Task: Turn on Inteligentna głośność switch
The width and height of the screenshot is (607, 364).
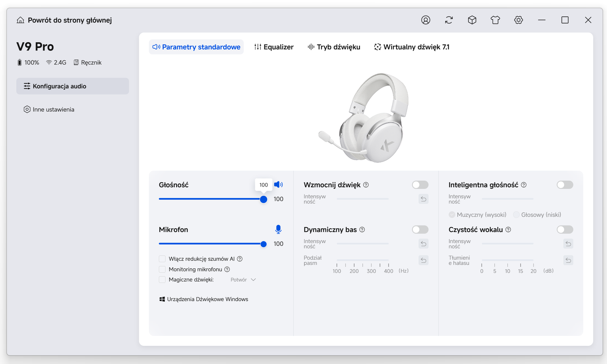Action: pyautogui.click(x=565, y=185)
